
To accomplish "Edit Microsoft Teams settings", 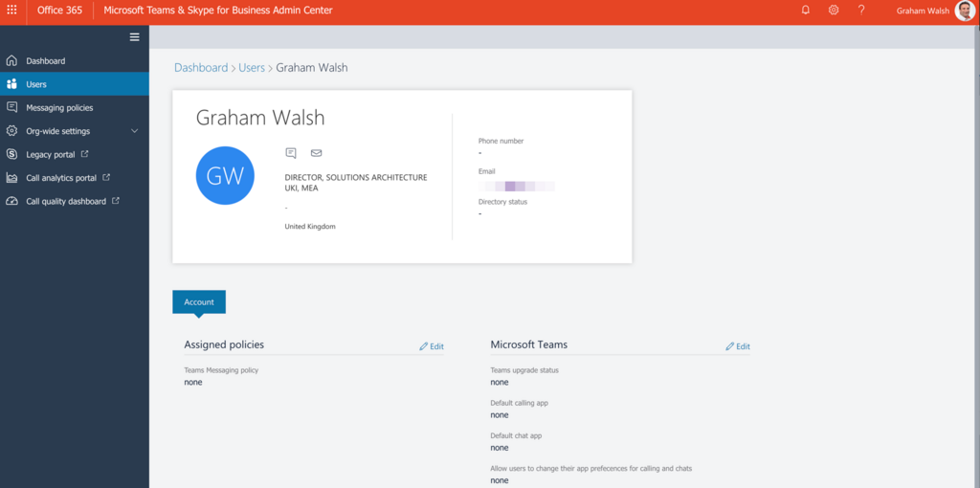I will pos(738,346).
